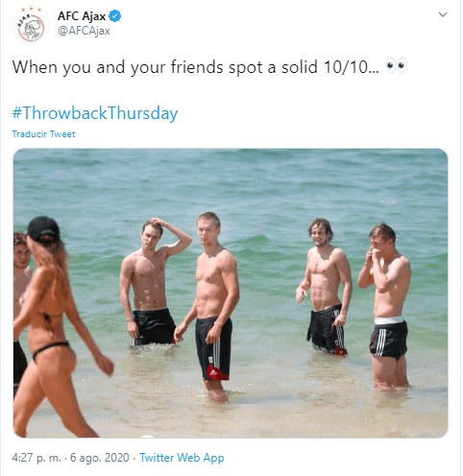
Task: Select the tweet text about 10/10
Action: [x=195, y=67]
